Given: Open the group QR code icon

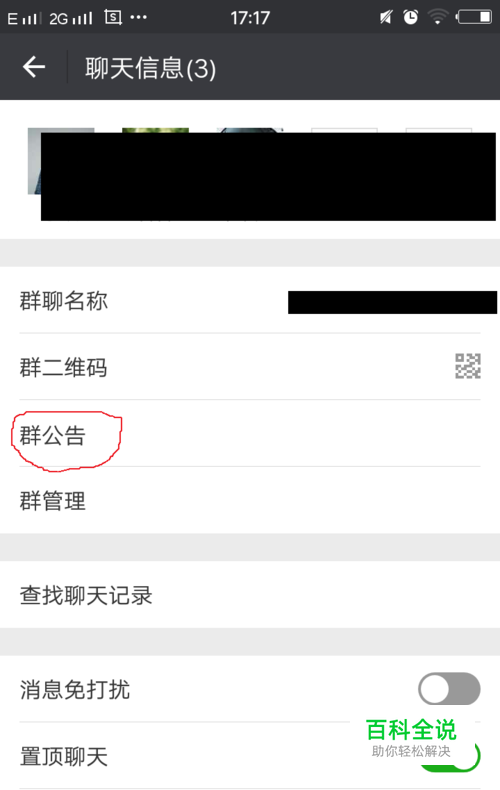Looking at the screenshot, I should click(x=468, y=366).
